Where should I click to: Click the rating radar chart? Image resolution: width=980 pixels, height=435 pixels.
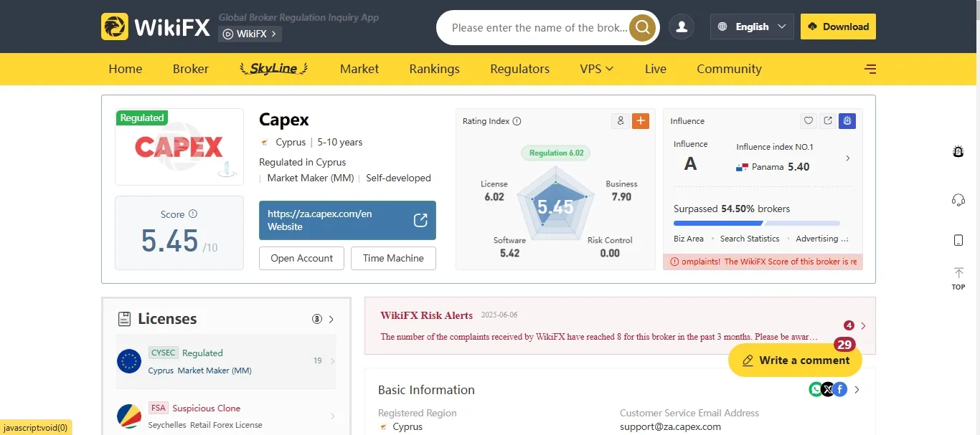tap(556, 206)
